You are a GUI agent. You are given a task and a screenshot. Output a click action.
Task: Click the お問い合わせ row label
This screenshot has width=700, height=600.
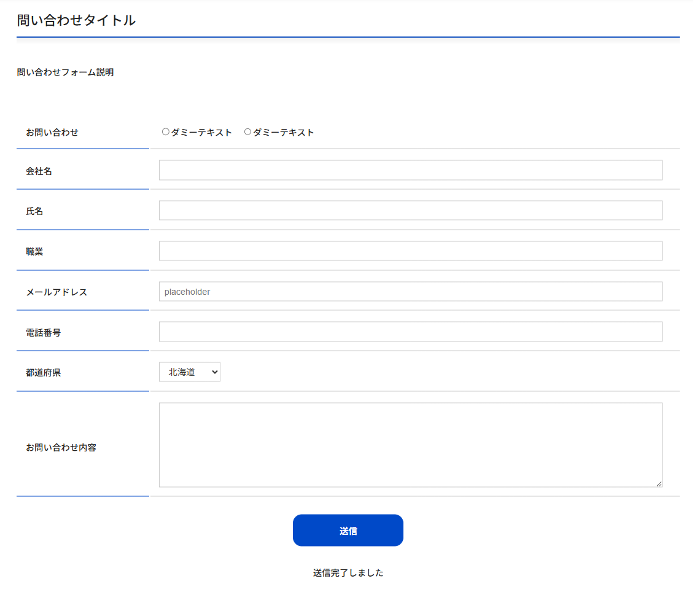point(52,132)
